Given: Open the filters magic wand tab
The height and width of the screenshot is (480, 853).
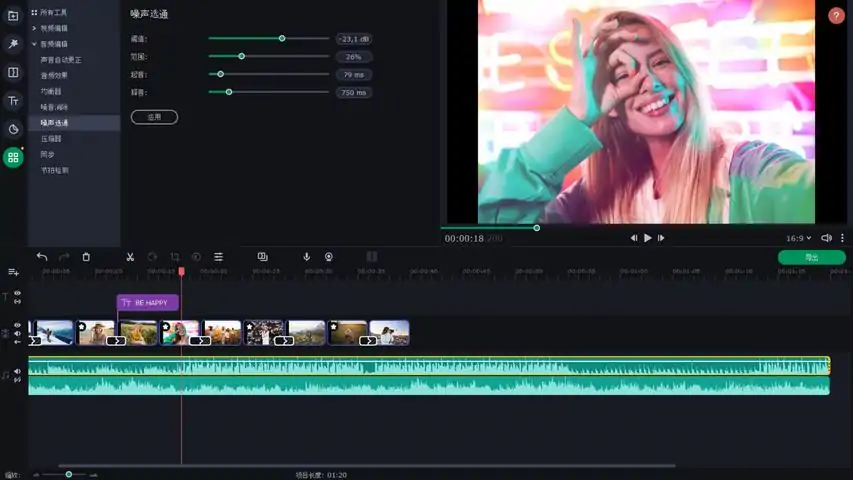Looking at the screenshot, I should click(13, 44).
